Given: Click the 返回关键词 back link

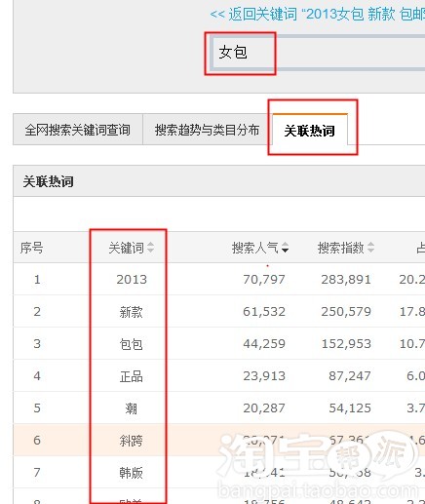Looking at the screenshot, I should (x=317, y=15).
